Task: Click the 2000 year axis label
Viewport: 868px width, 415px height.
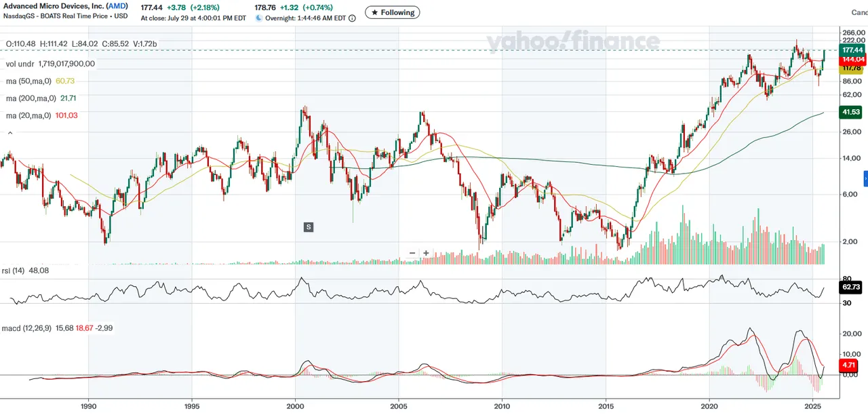Action: point(295,406)
